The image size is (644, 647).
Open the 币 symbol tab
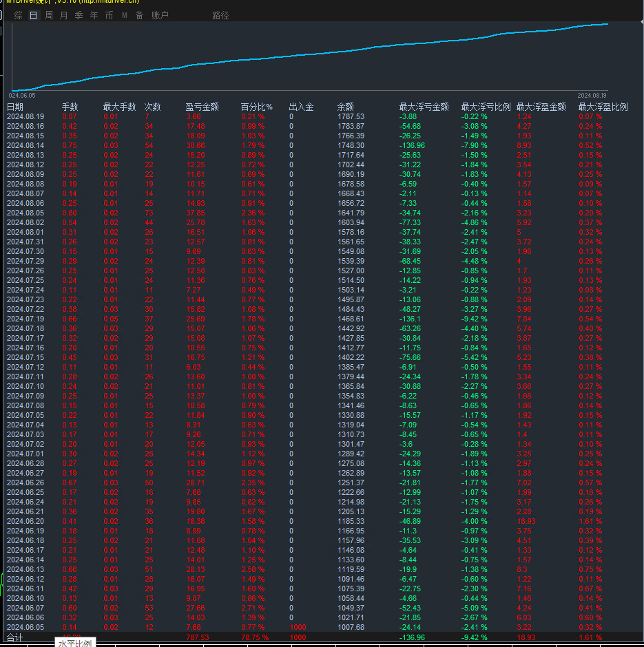click(109, 15)
